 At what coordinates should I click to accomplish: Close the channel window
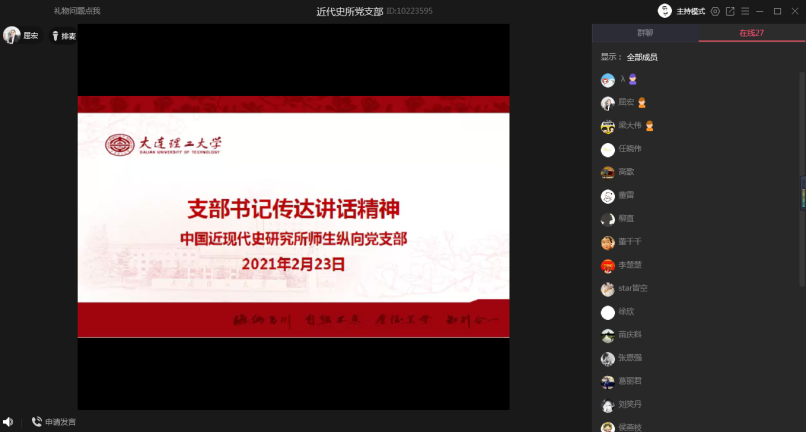[x=795, y=11]
